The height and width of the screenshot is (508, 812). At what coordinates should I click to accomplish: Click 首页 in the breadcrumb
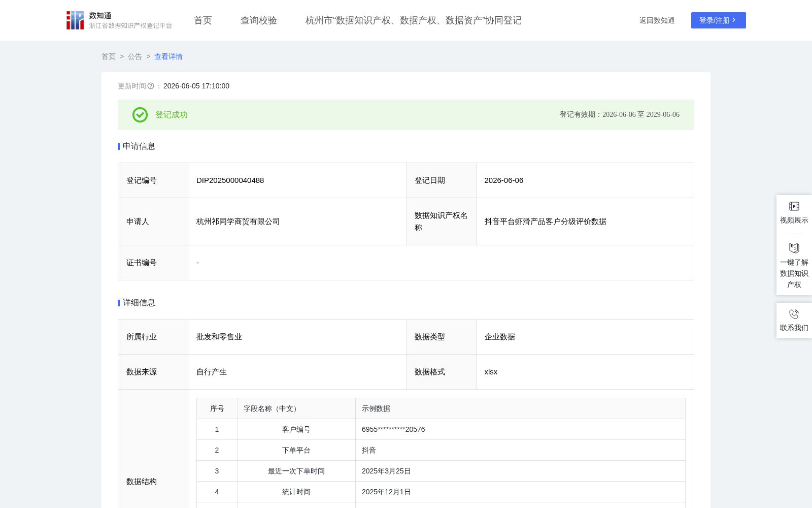coord(109,56)
